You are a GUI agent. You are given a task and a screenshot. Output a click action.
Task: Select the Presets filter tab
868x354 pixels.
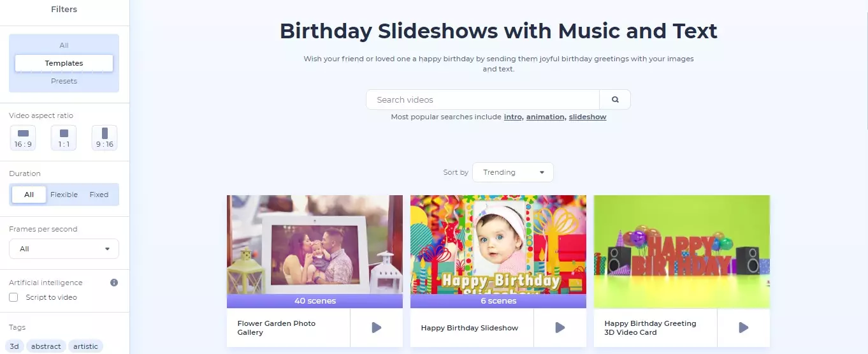coord(64,81)
